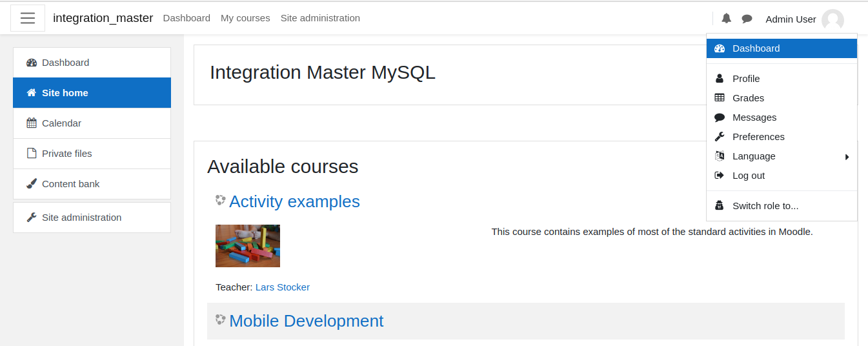
Task: Open Site administration in the left sidebar
Action: (x=92, y=218)
